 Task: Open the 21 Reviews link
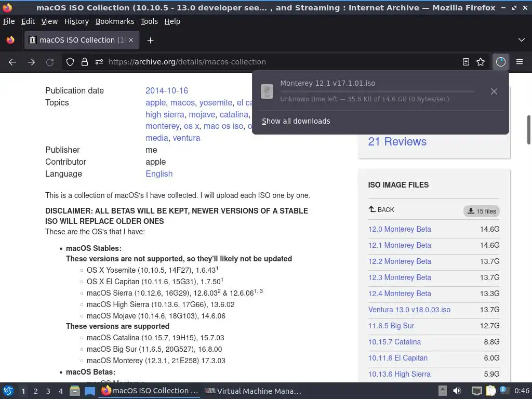pos(397,141)
